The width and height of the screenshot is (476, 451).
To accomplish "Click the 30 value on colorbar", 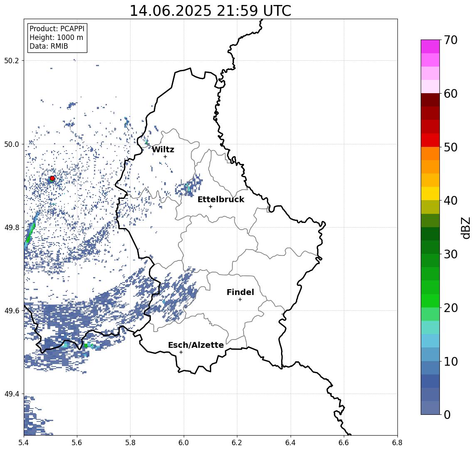I will pyautogui.click(x=451, y=254).
